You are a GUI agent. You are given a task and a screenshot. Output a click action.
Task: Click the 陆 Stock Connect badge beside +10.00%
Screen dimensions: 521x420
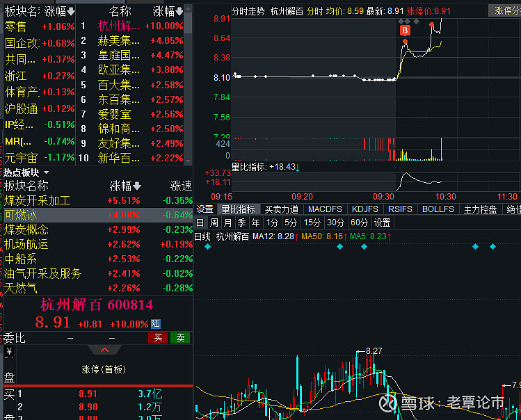point(156,323)
